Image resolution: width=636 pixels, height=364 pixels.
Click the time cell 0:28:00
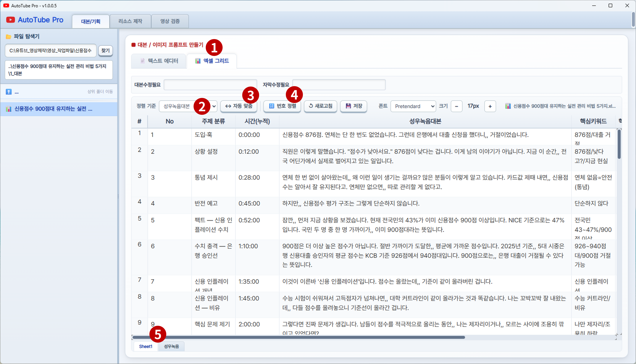pyautogui.click(x=257, y=184)
